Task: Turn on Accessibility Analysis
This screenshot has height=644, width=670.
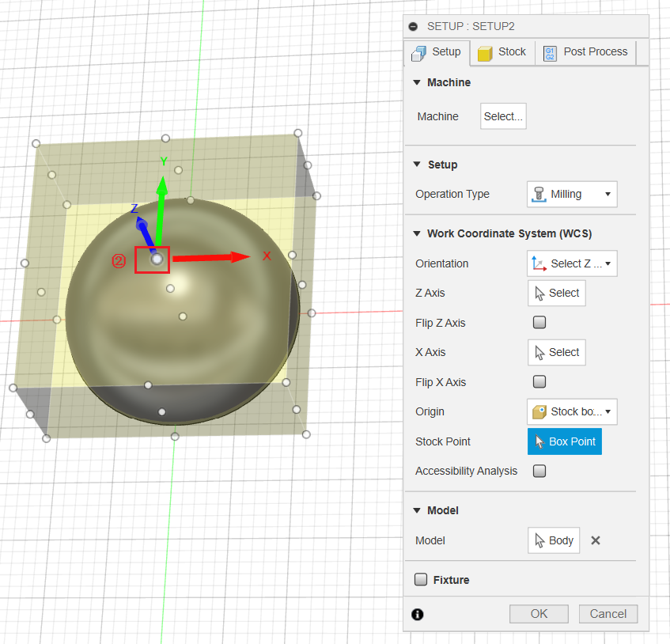Action: click(539, 471)
